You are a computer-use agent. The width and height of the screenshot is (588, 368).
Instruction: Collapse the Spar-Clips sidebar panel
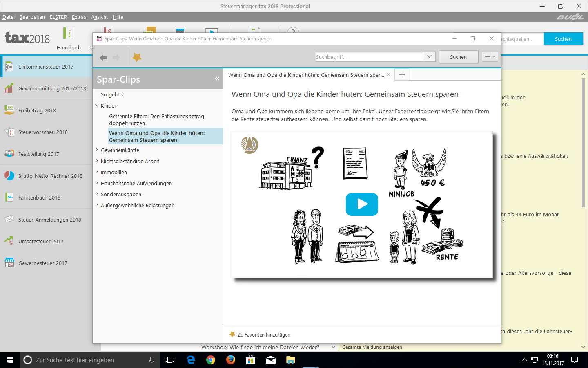click(217, 79)
